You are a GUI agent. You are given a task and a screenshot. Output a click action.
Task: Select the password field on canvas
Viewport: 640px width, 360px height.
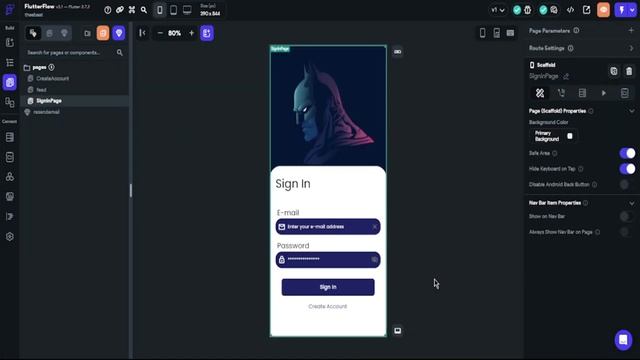click(x=328, y=260)
